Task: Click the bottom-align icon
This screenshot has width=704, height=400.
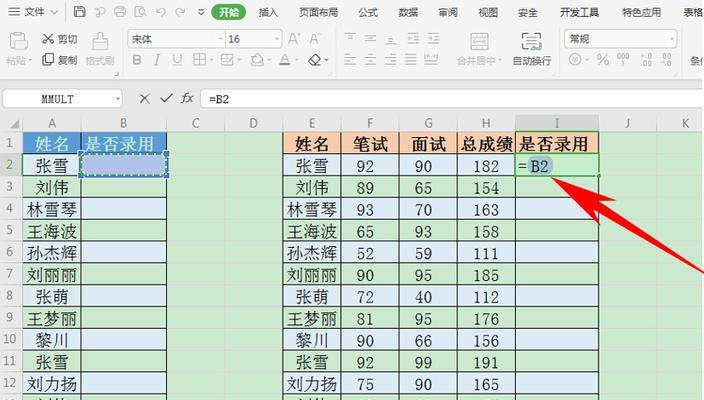Action: pos(391,39)
